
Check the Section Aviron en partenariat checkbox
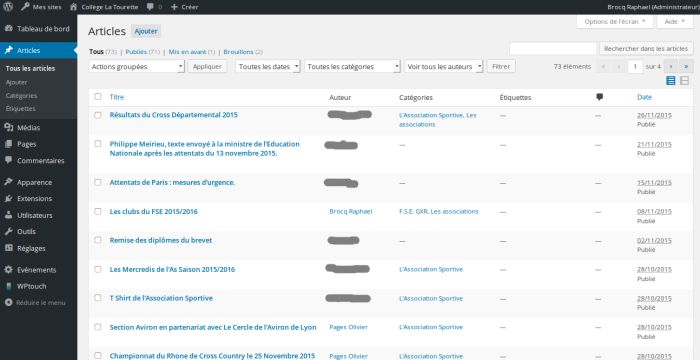[x=98, y=327]
